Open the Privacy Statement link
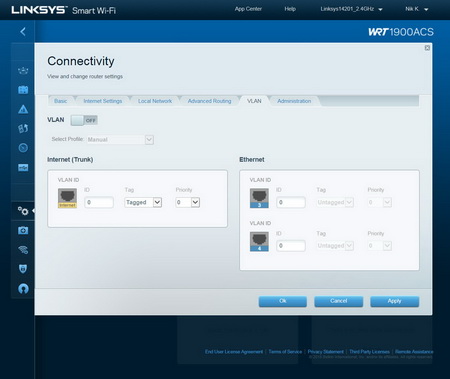450x379 pixels. (x=325, y=352)
